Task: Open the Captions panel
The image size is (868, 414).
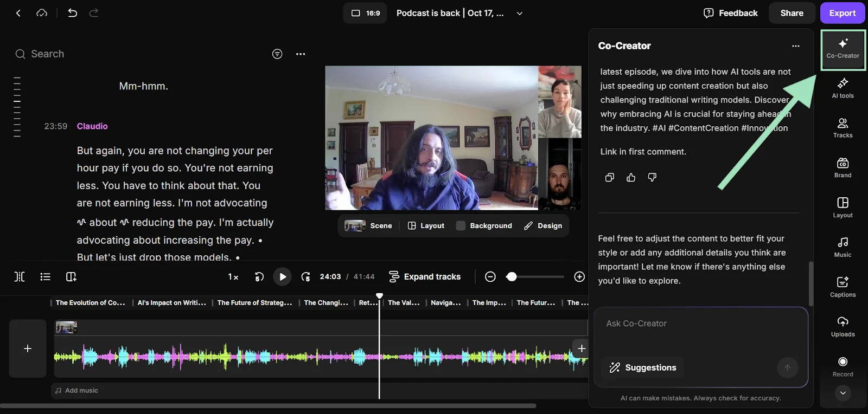Action: coord(843,287)
